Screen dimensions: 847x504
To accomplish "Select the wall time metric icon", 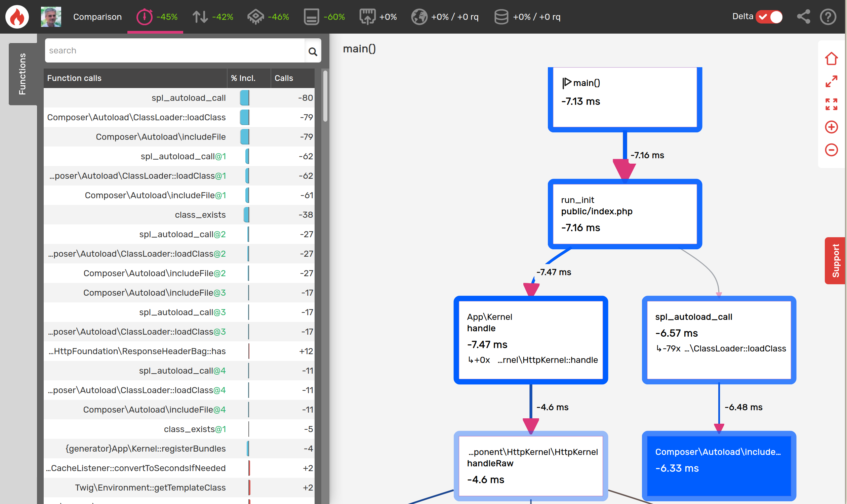I will (145, 16).
